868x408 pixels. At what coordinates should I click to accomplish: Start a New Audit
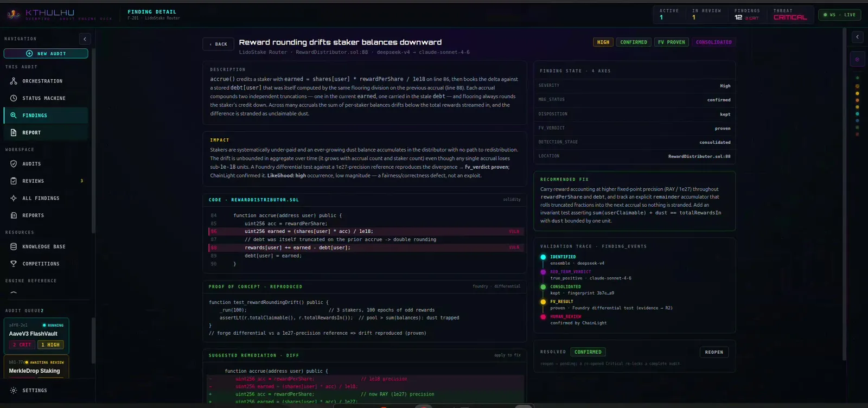46,54
